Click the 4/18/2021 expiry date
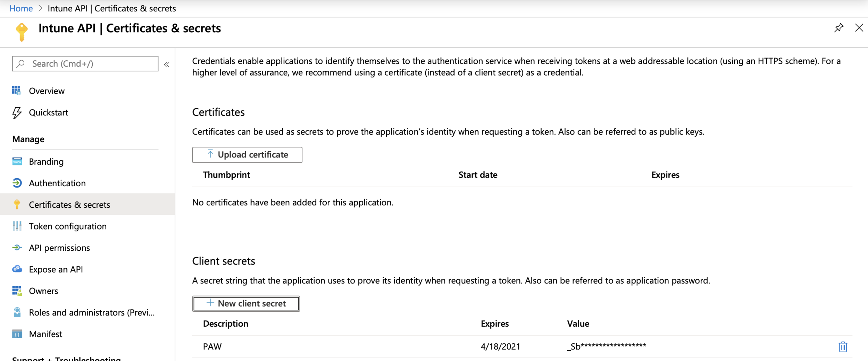Screen dimensions: 868x361 pyautogui.click(x=500, y=346)
